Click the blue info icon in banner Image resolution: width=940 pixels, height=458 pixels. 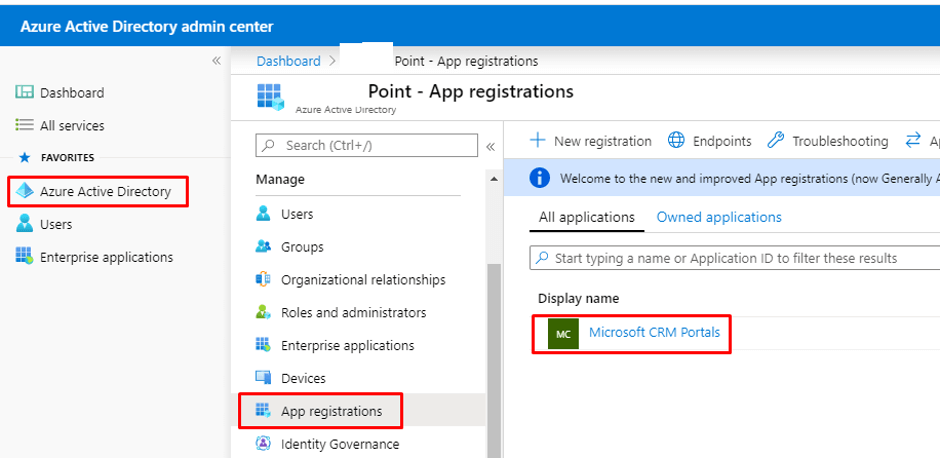pos(540,177)
